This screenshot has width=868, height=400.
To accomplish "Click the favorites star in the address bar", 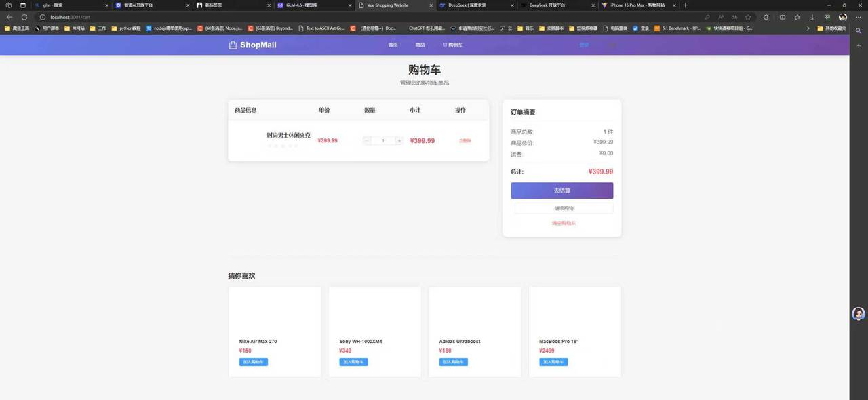I will [748, 17].
